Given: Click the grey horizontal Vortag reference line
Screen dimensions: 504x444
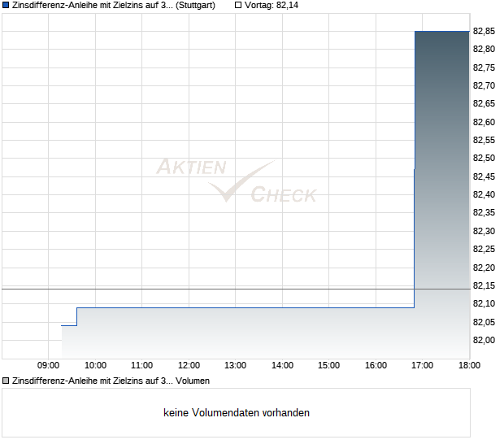Looking at the screenshot, I should point(237,289).
